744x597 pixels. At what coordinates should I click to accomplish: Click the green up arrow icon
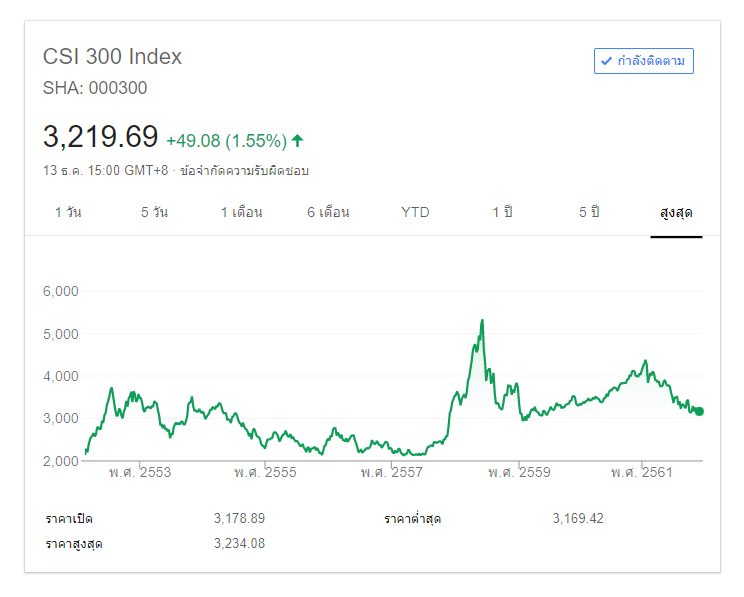[297, 140]
